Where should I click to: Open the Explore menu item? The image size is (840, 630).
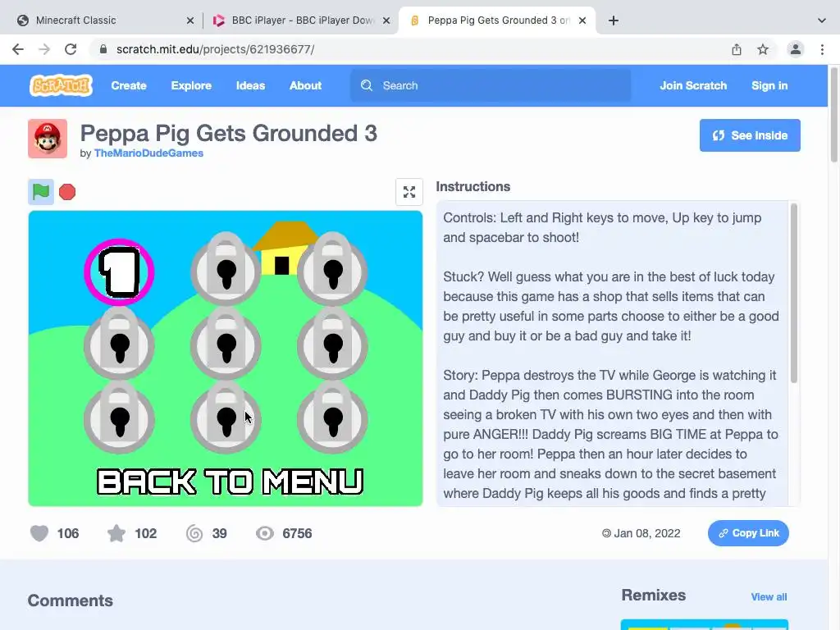point(191,85)
